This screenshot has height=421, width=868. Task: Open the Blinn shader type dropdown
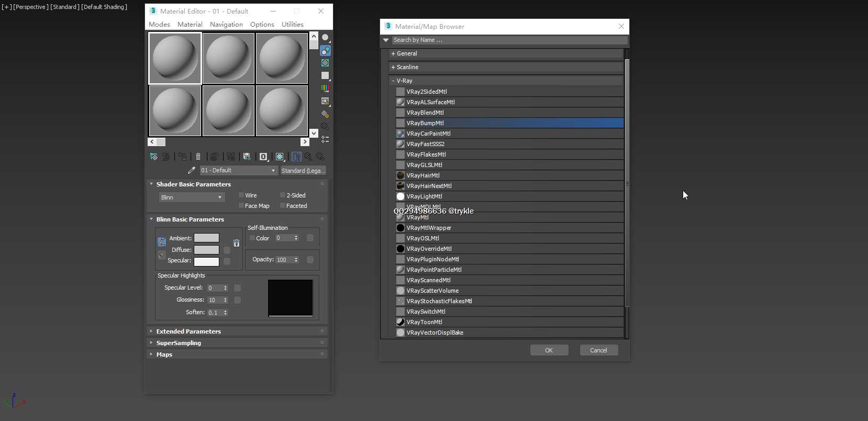[x=192, y=197]
